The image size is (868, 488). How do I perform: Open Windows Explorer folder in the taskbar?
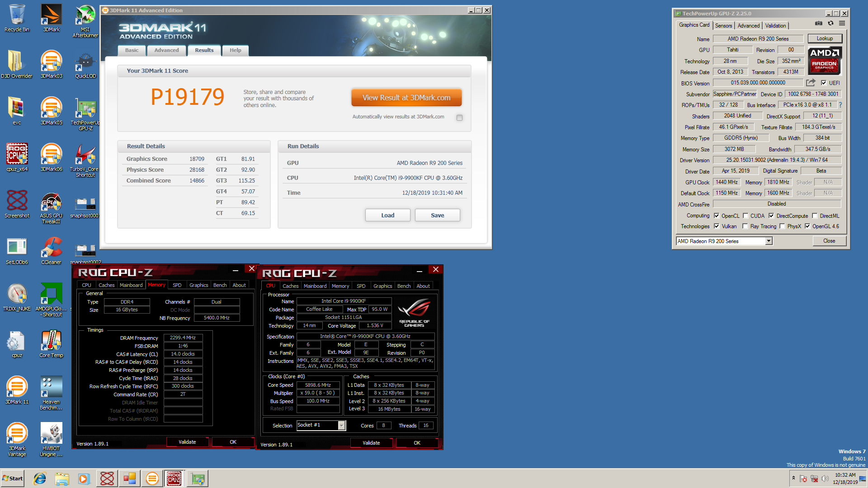pos(62,479)
